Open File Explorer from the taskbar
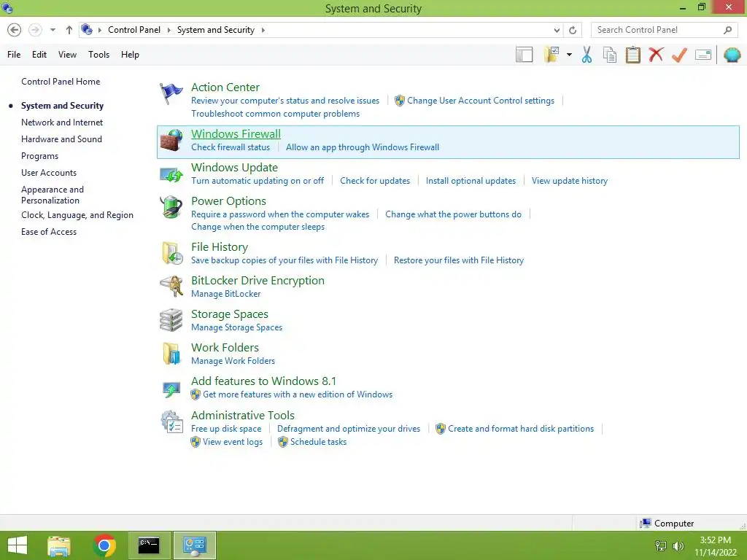The image size is (747, 560). click(59, 545)
